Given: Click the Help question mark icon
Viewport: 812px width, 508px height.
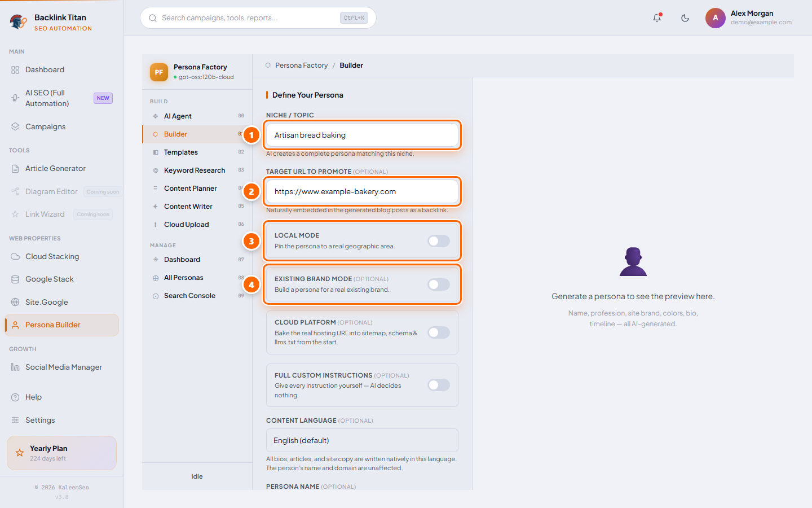Looking at the screenshot, I should pyautogui.click(x=15, y=397).
